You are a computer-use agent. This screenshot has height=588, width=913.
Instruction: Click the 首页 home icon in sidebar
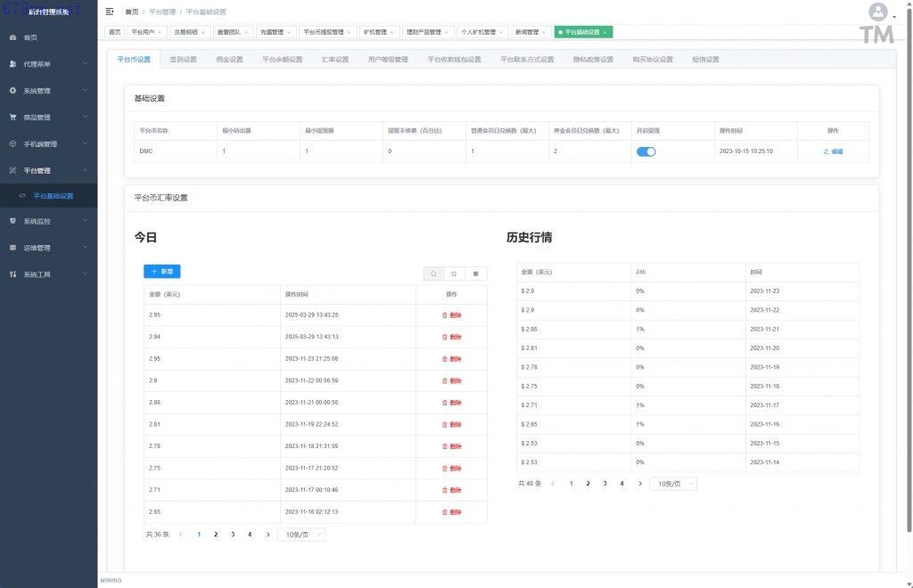pos(13,37)
